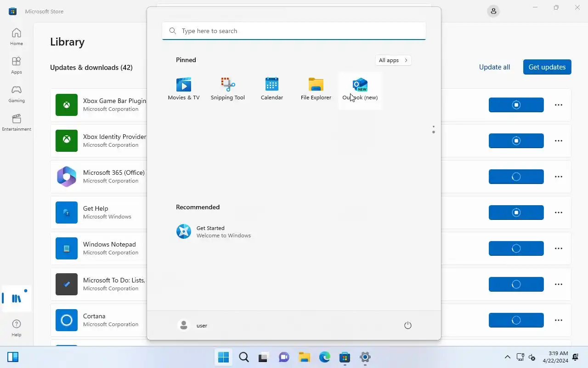Open the pinned Calendar app
Viewport: 588px width, 368px height.
pyautogui.click(x=272, y=89)
